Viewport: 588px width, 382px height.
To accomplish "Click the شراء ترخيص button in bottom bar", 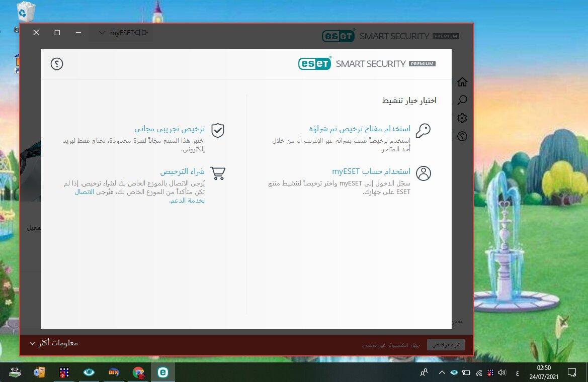I will click(446, 344).
